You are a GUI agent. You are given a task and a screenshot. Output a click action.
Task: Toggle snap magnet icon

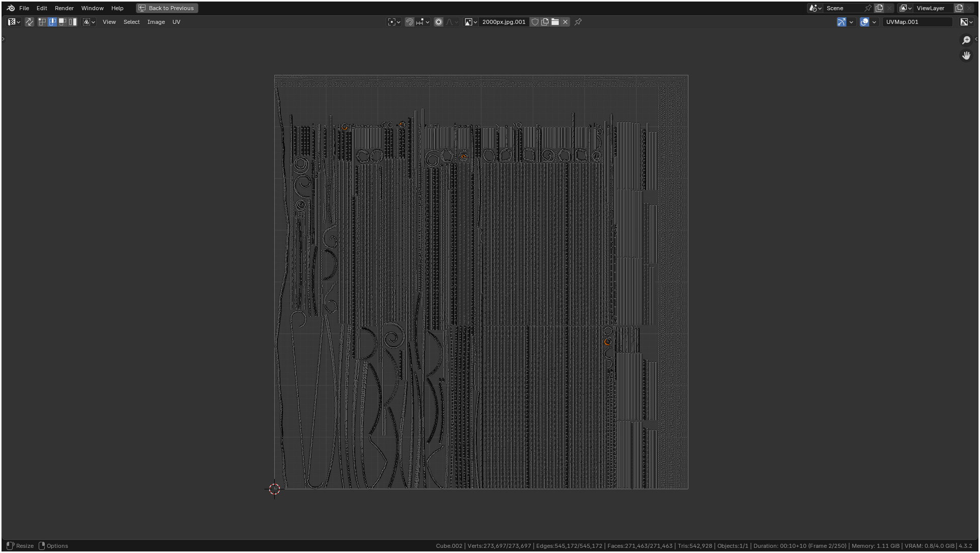pos(409,22)
